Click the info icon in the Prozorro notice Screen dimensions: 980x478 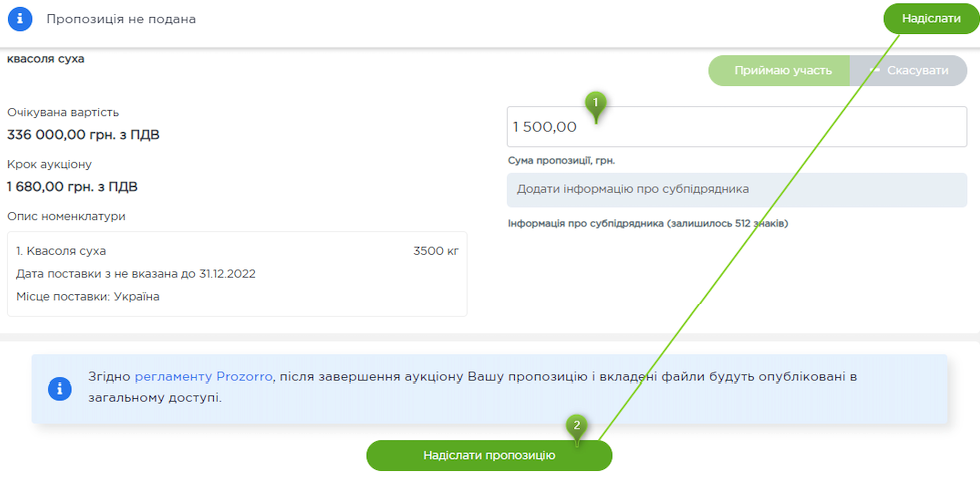tap(61, 388)
